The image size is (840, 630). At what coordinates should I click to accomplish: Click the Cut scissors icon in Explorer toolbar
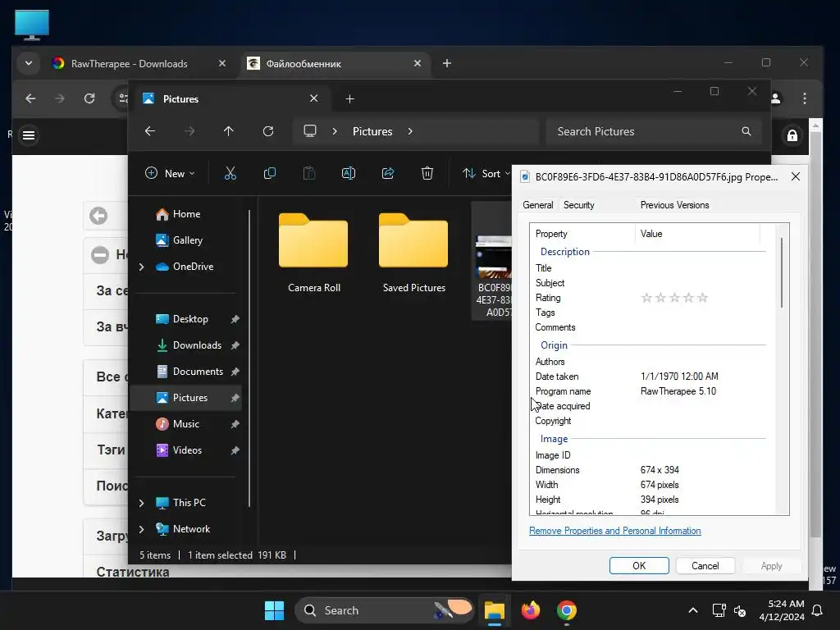(230, 173)
